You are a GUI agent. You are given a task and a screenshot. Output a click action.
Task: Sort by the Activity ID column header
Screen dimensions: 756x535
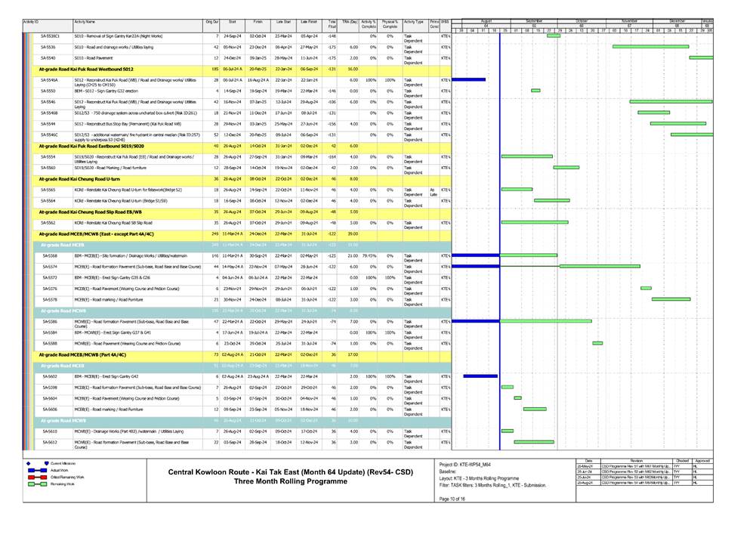31,23
